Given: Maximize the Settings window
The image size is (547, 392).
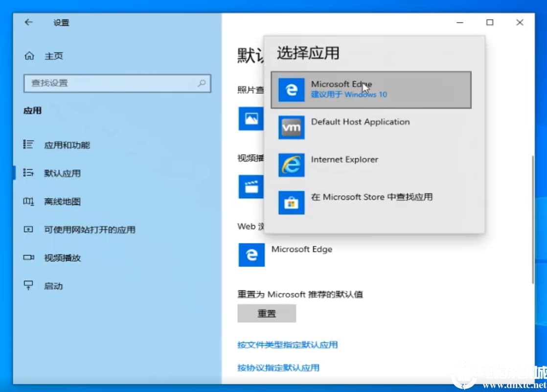Looking at the screenshot, I should click(x=490, y=23).
